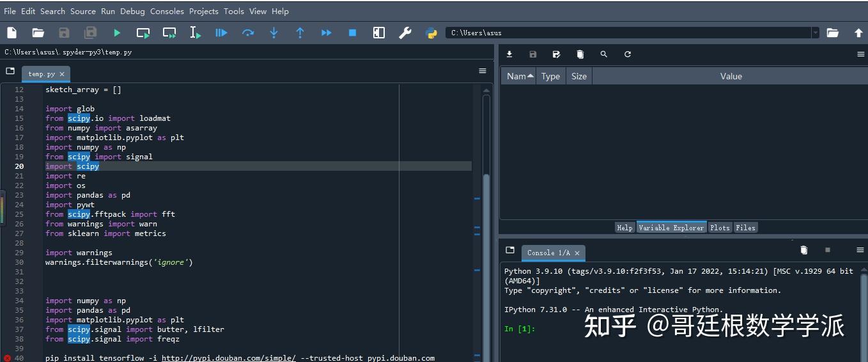Run the current cell
This screenshot has height=362, width=868.
pyautogui.click(x=143, y=33)
